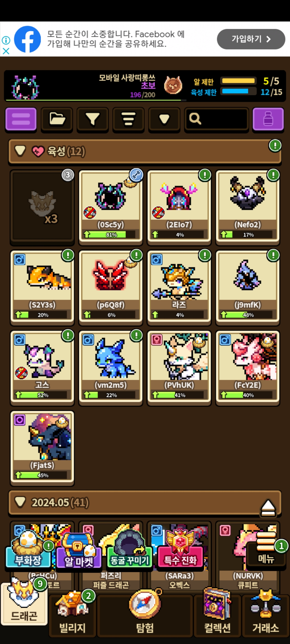Image resolution: width=290 pixels, height=644 pixels.
Task: Switch to the 탐험 tab
Action: (x=145, y=614)
